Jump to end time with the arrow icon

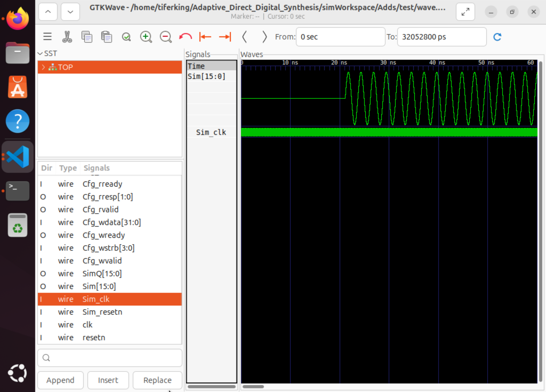[225, 37]
